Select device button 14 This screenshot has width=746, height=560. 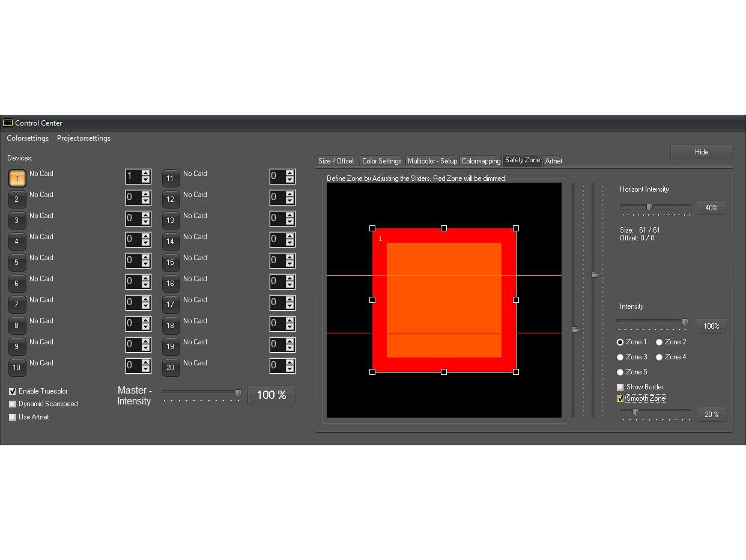point(171,242)
